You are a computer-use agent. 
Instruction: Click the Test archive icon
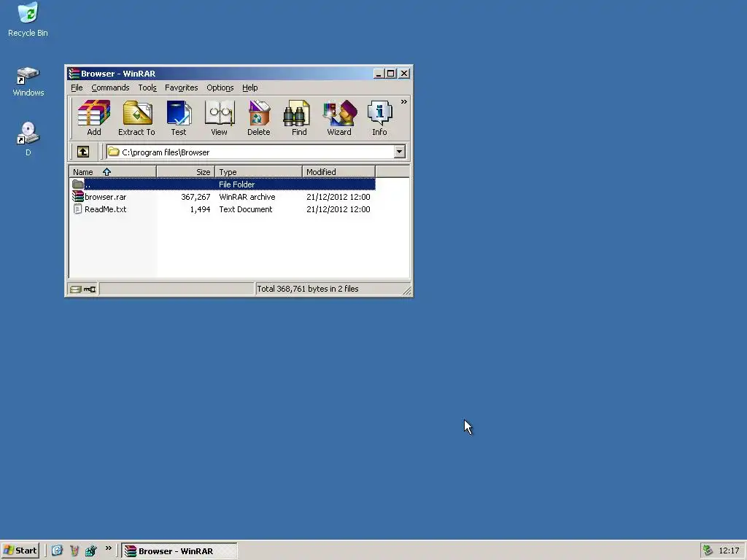coord(179,117)
